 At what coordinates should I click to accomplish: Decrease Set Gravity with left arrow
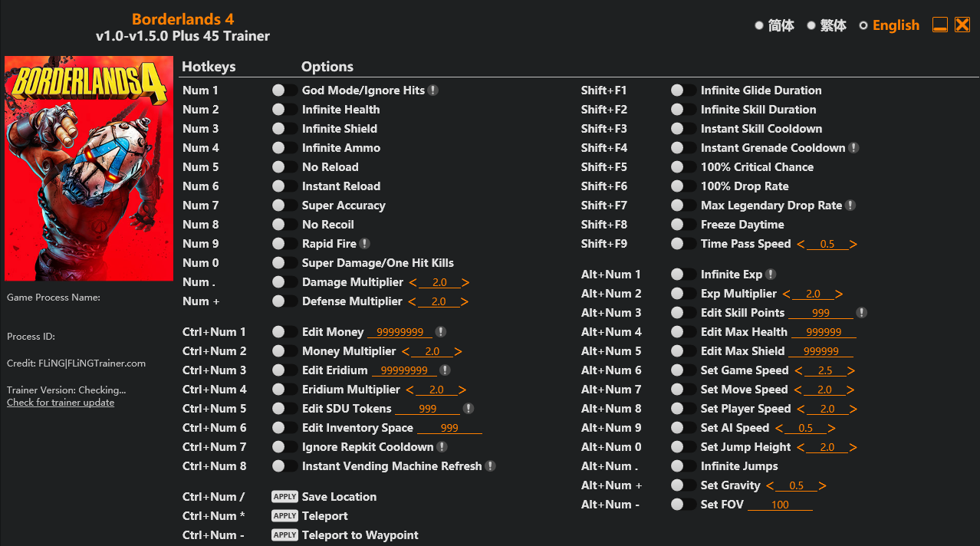pos(771,485)
